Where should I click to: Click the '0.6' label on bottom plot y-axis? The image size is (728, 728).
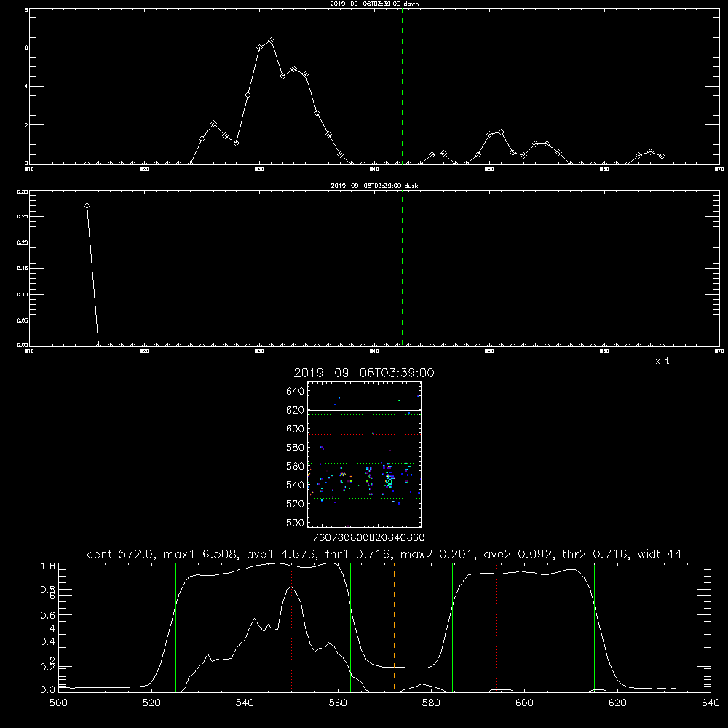point(48,615)
